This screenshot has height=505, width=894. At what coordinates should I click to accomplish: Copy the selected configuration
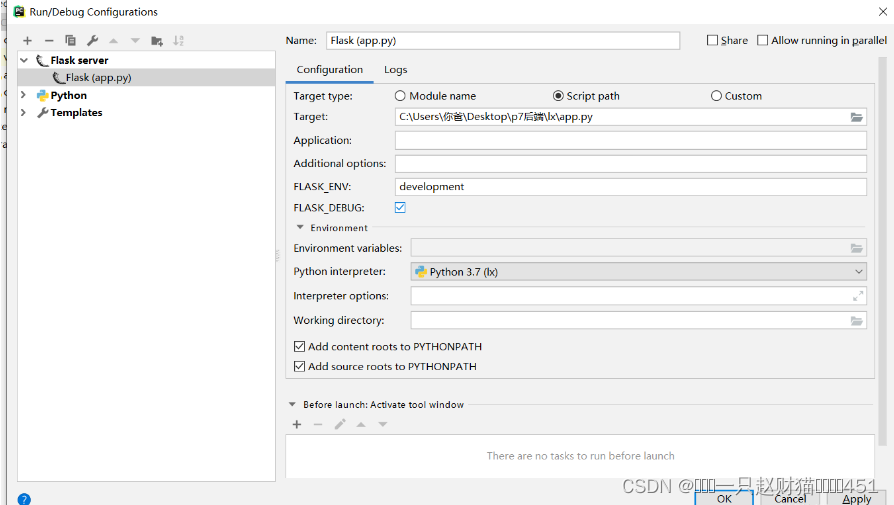click(x=70, y=40)
